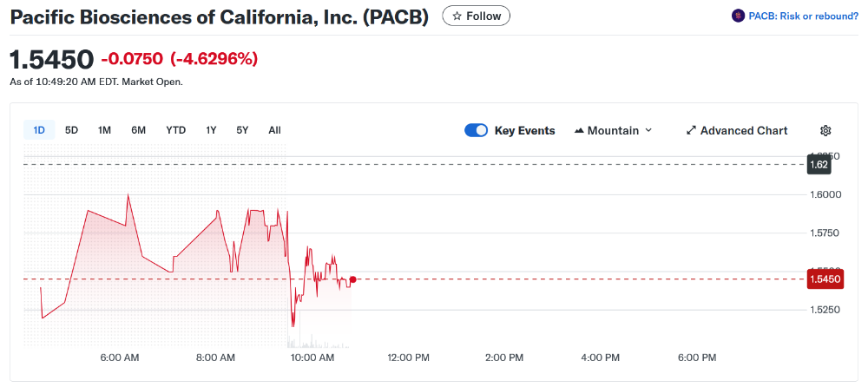The width and height of the screenshot is (868, 387).
Task: Choose the 5Y chart range
Action: click(x=242, y=130)
